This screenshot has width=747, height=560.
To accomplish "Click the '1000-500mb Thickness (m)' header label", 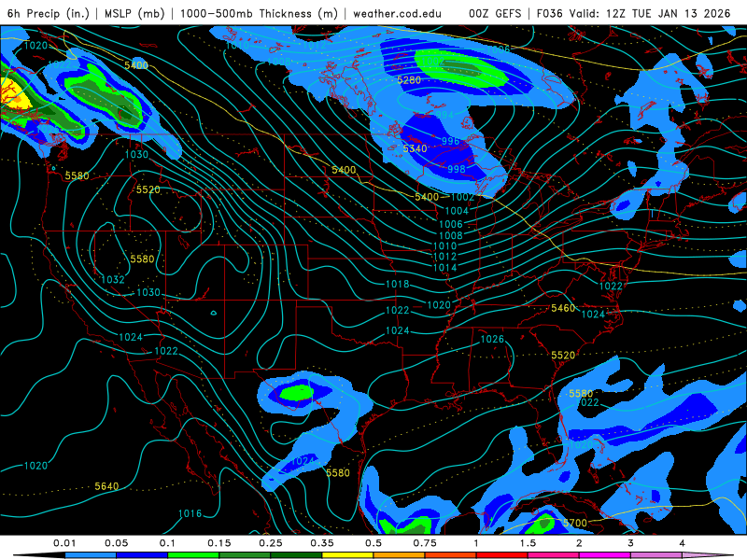I will (259, 13).
